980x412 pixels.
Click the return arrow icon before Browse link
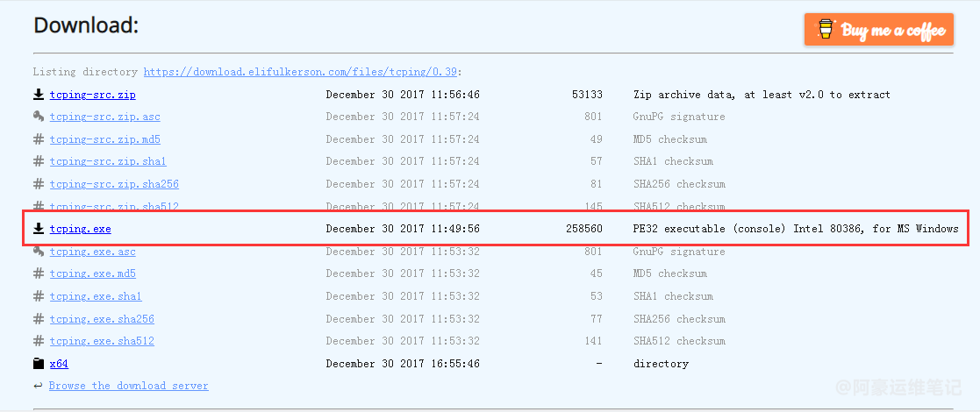point(38,386)
